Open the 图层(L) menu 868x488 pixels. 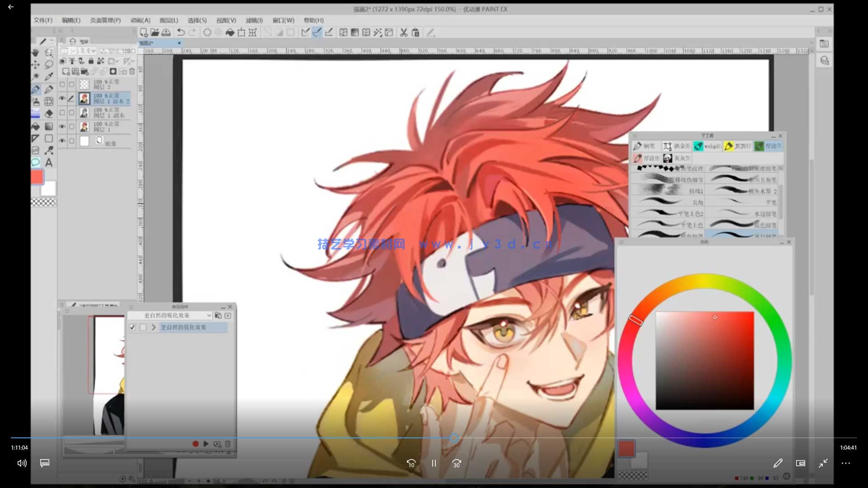pos(169,20)
